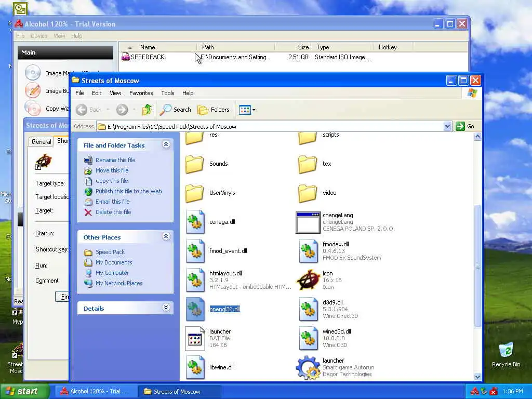The height and width of the screenshot is (399, 532).
Task: Select the scripts folder icon
Action: point(308,138)
